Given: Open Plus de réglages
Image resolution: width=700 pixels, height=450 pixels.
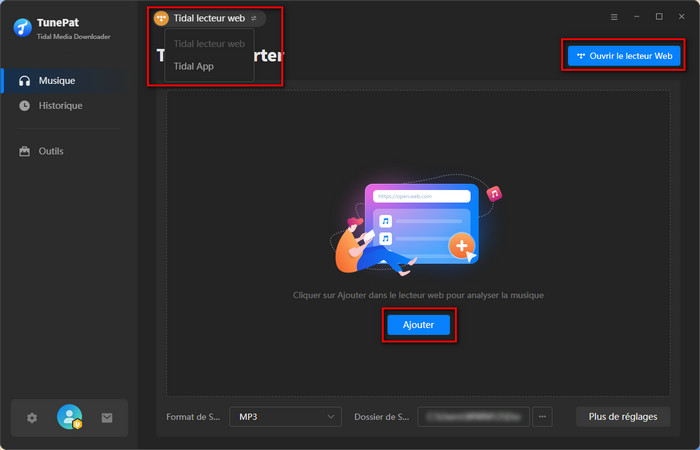Looking at the screenshot, I should [623, 416].
